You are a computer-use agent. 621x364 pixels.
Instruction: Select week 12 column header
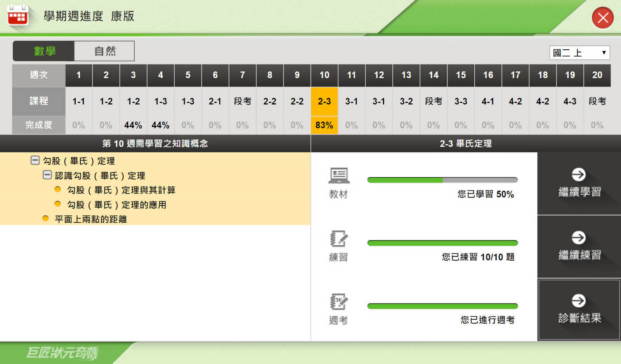[379, 75]
